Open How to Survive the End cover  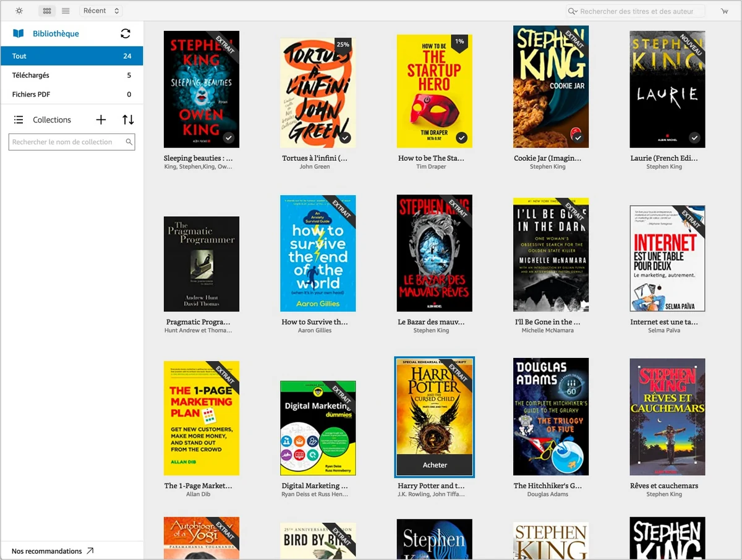[318, 253]
